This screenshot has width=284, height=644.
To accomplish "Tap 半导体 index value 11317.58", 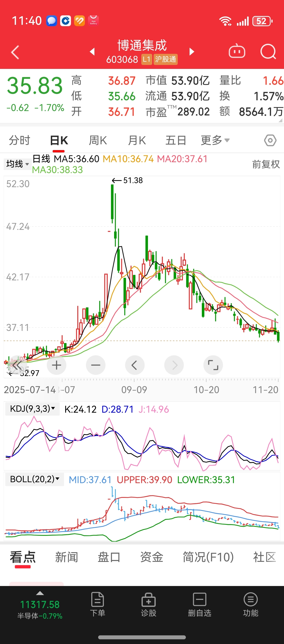I will pyautogui.click(x=40, y=605).
